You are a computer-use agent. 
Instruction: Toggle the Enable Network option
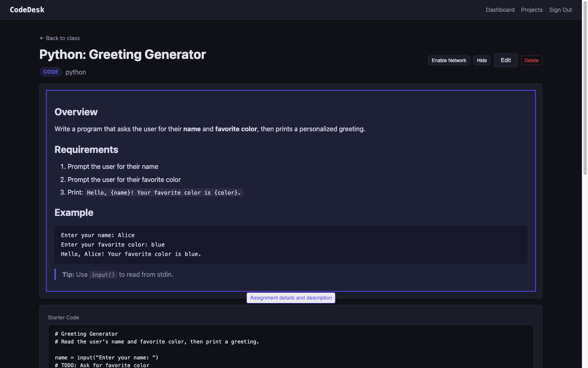(x=449, y=60)
